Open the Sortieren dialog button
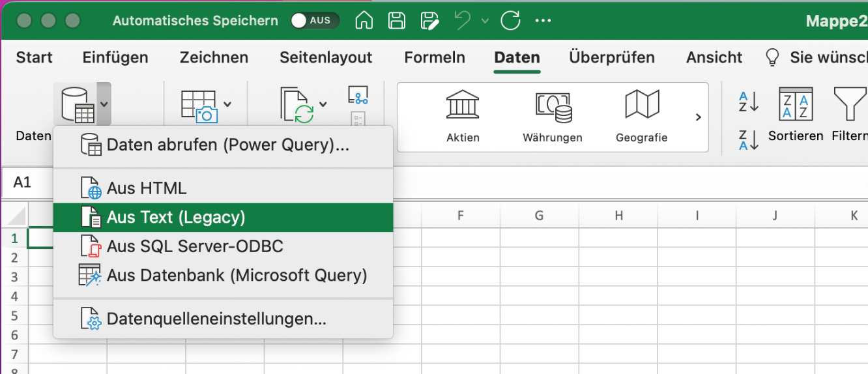Screen dimensions: 868x374 (x=796, y=115)
